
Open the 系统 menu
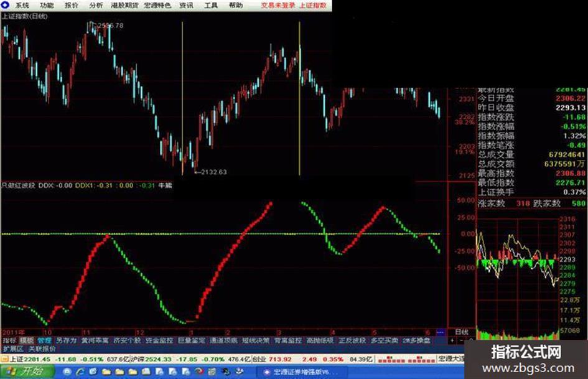(22, 5)
